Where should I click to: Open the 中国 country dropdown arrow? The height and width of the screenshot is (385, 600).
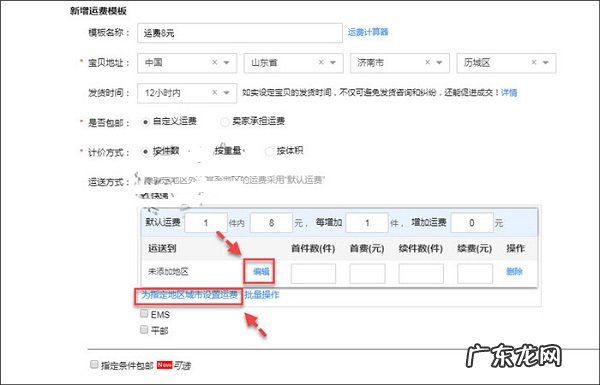[x=227, y=63]
